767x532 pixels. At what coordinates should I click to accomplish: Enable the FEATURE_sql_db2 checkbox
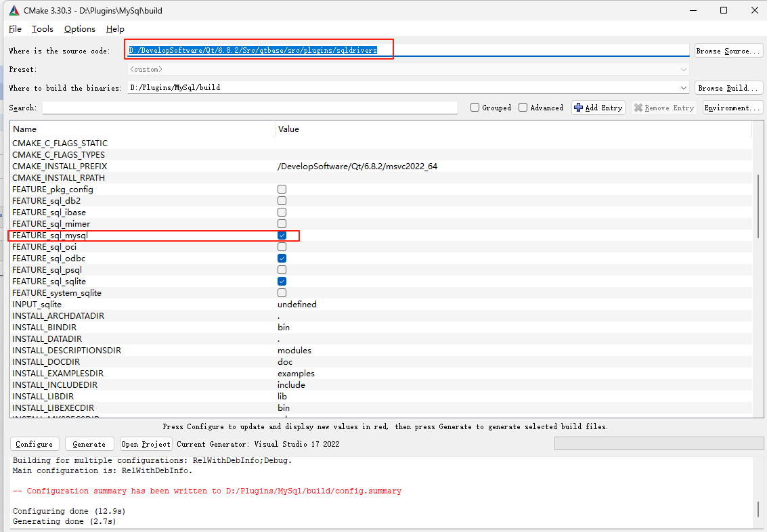[x=282, y=200]
